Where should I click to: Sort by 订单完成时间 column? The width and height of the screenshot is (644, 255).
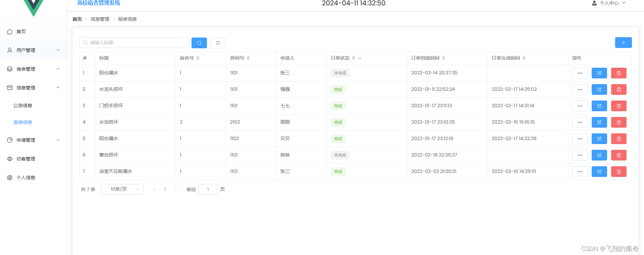(x=524, y=58)
